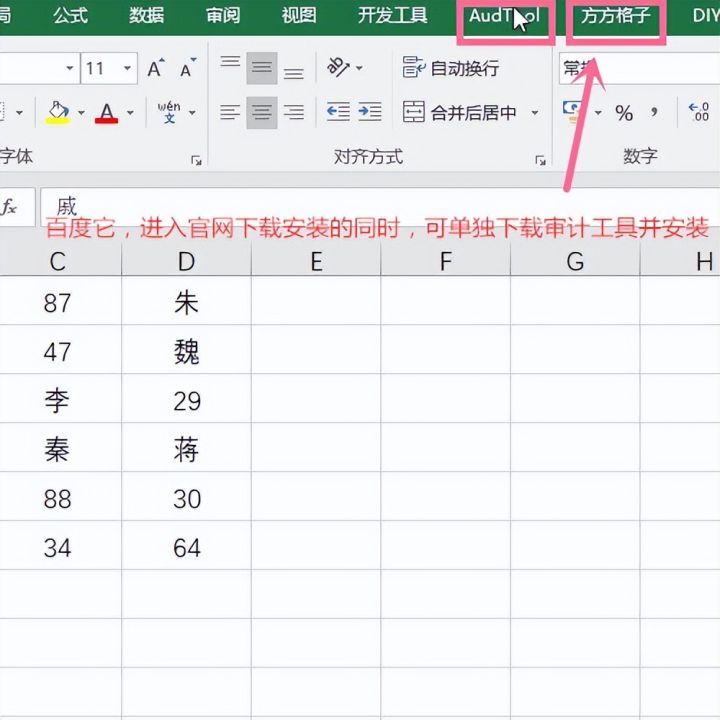Click the insert function fx button
Image resolution: width=720 pixels, height=720 pixels.
9,207
